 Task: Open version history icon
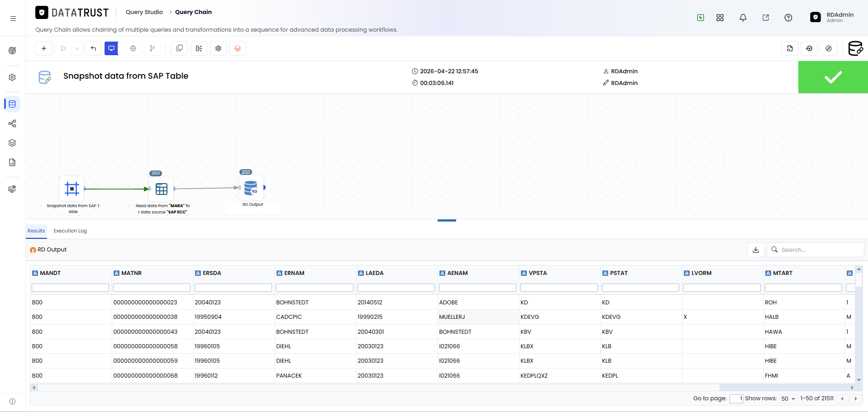coord(809,48)
